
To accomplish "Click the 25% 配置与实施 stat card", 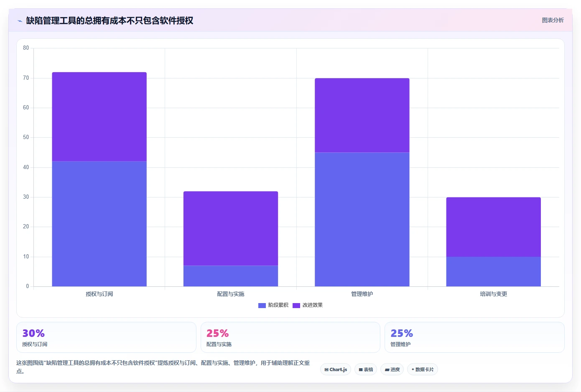I will click(290, 337).
